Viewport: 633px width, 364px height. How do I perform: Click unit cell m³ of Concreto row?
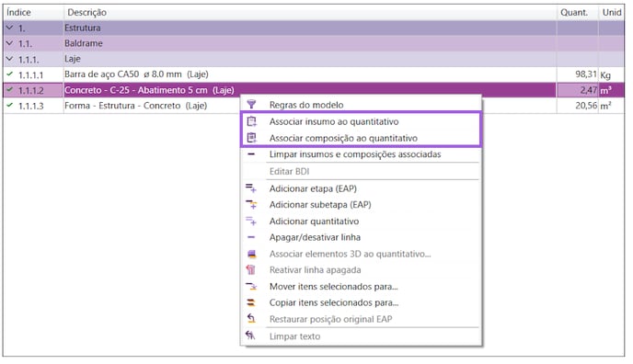click(x=612, y=90)
